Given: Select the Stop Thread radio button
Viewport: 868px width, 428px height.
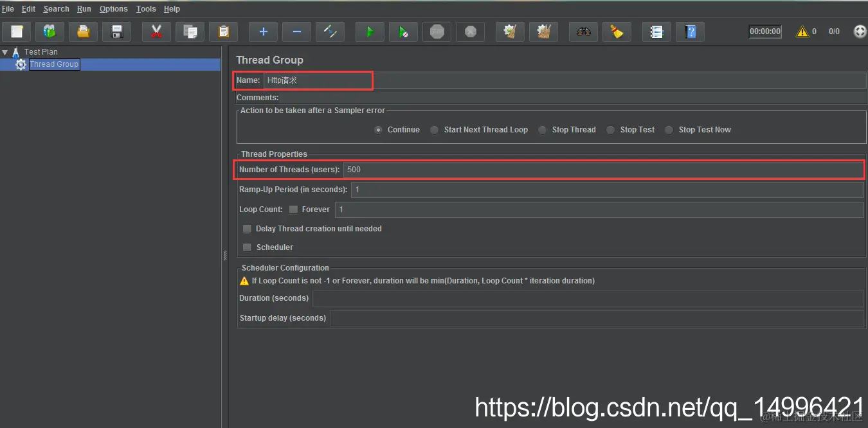Looking at the screenshot, I should [x=543, y=130].
